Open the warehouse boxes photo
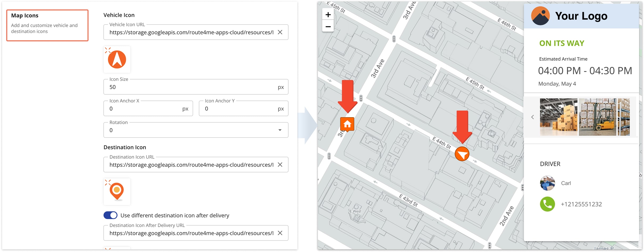Screen dimensions: 644x252 point(559,117)
